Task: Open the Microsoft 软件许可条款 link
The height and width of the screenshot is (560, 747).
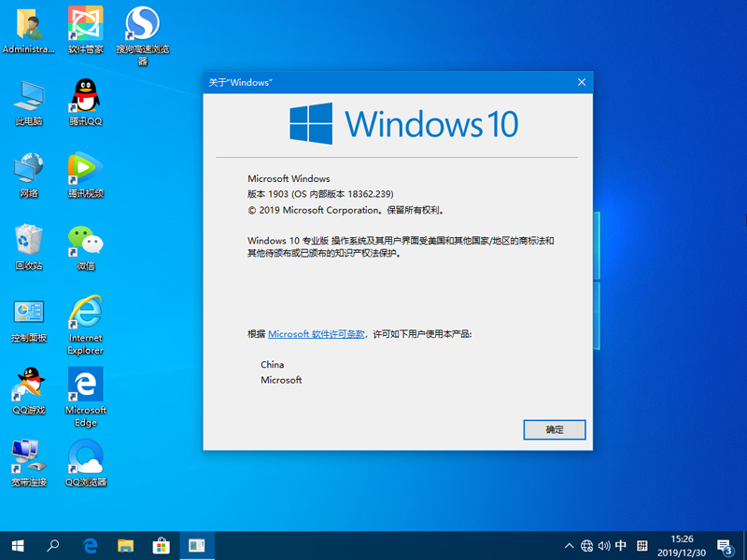Action: [x=317, y=333]
